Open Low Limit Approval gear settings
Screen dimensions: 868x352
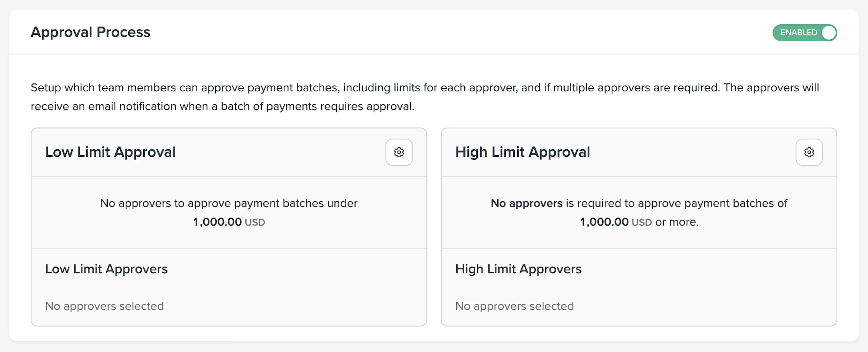point(399,152)
